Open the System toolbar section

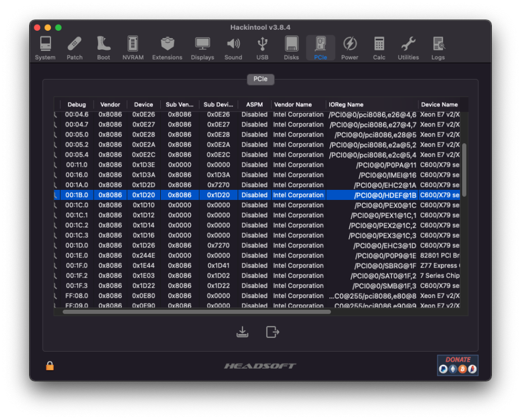tap(45, 48)
